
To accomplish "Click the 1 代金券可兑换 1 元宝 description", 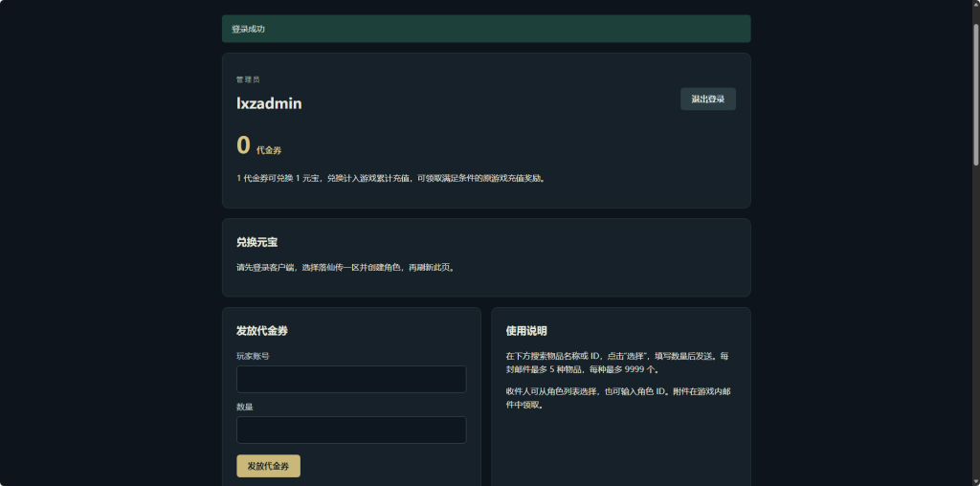I will pos(391,178).
